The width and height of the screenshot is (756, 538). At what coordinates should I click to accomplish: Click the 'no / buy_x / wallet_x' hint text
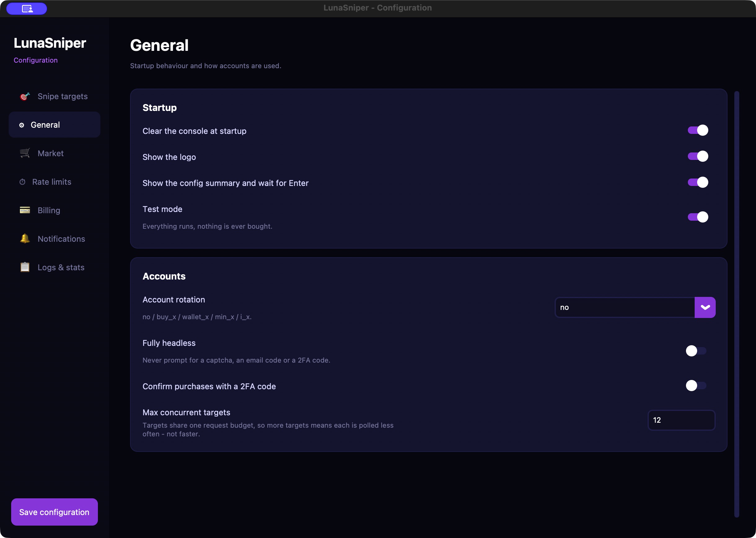[197, 317]
